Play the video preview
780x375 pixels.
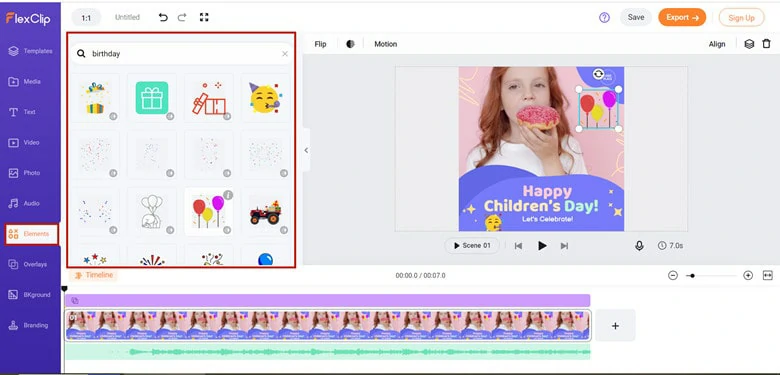click(x=542, y=246)
